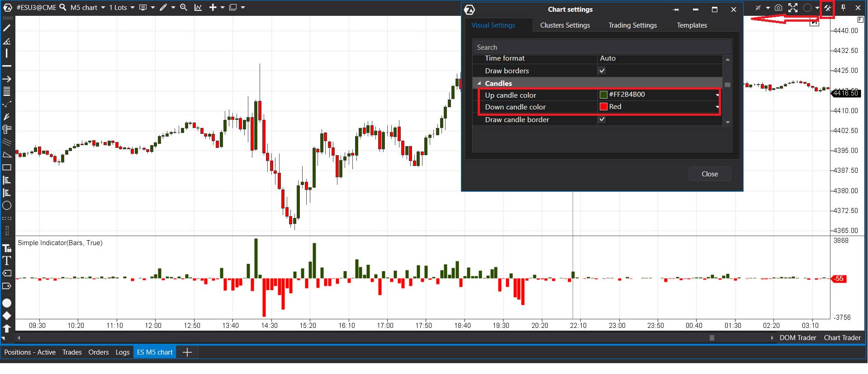Select the horizontal line tool in left toolbar
868x374 pixels.
click(x=7, y=66)
